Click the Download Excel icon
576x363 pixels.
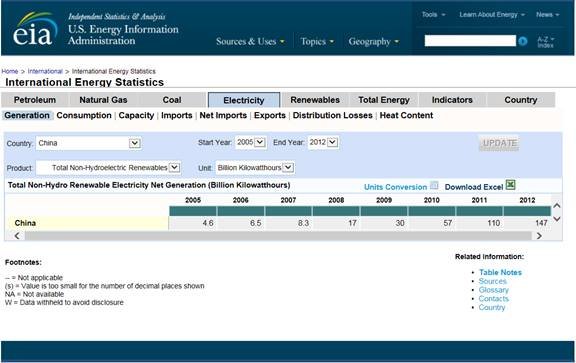pos(510,185)
